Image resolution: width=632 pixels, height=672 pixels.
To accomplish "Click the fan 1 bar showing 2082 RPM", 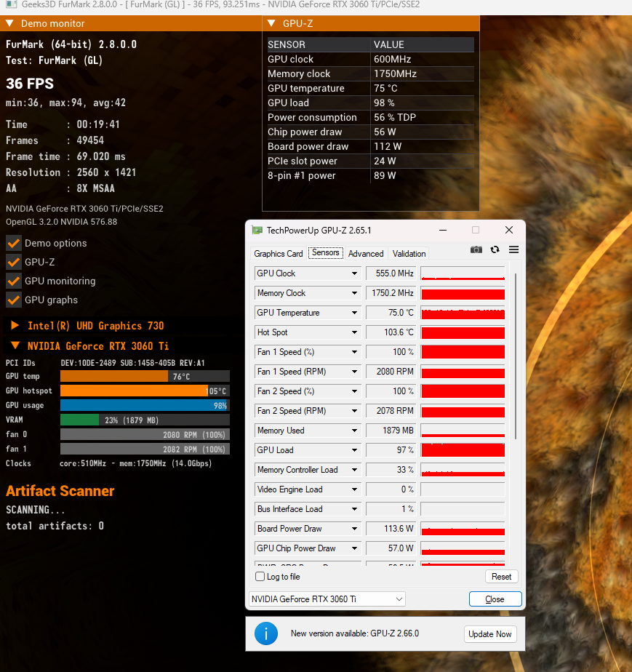I will tap(145, 449).
